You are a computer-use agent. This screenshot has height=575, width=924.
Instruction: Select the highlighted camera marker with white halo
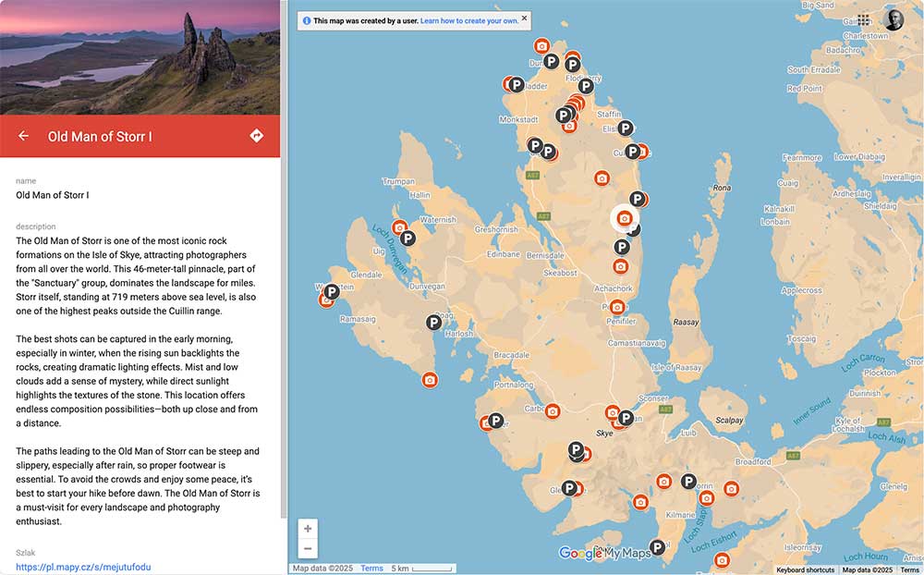624,218
